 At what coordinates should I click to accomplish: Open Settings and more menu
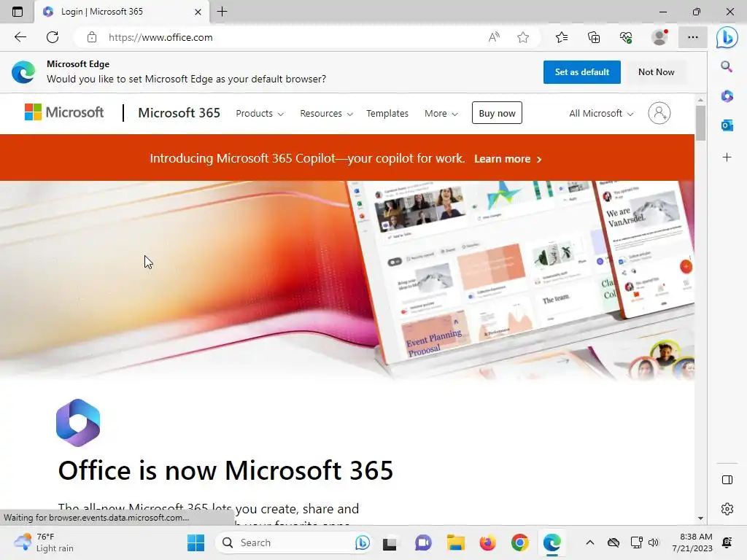(693, 37)
